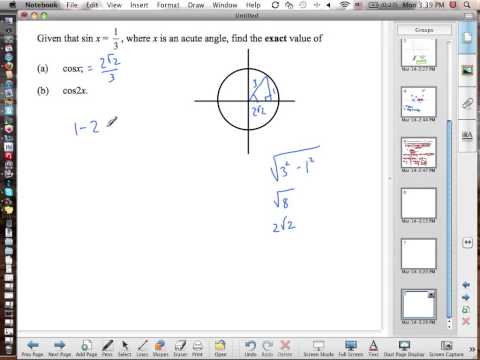The width and height of the screenshot is (480, 360).
Task: Open the Properties side tab
Action: (x=467, y=135)
